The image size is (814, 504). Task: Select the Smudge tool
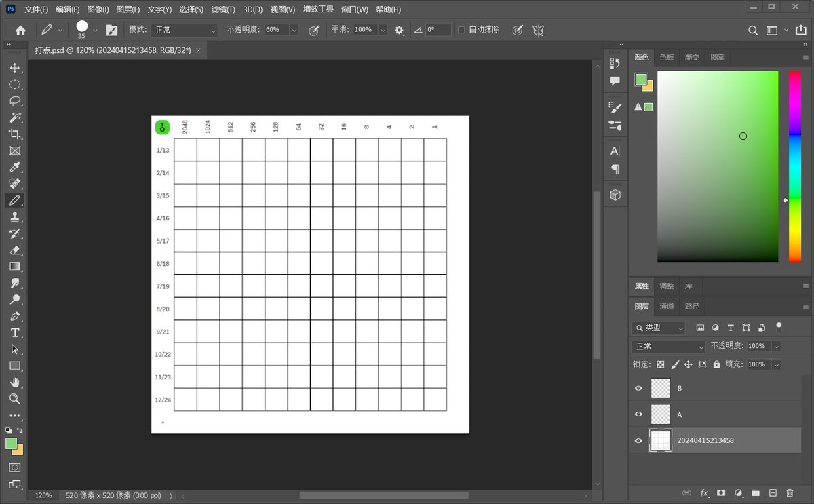14,283
